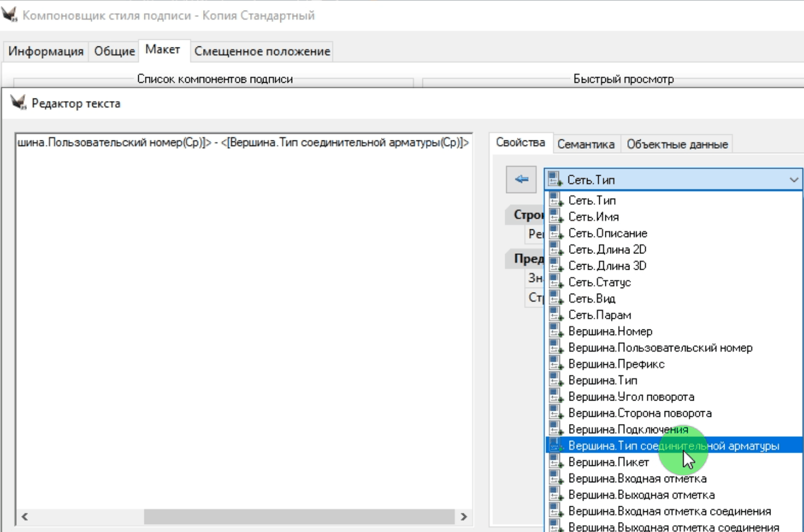The width and height of the screenshot is (804, 532).
Task: Click the icon next to Вершина.Номер
Action: pos(556,331)
